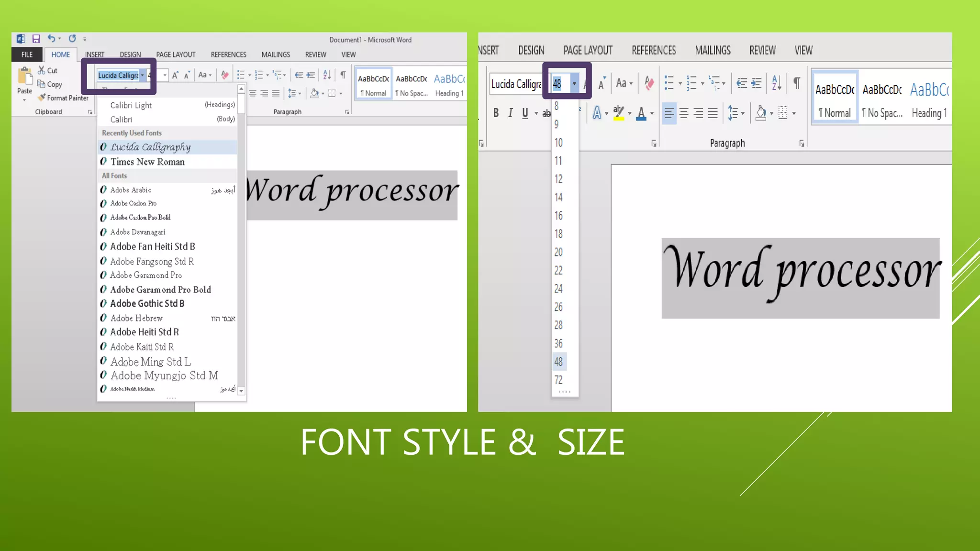
Task: Toggle Bold in right Word ribbon
Action: click(x=496, y=113)
